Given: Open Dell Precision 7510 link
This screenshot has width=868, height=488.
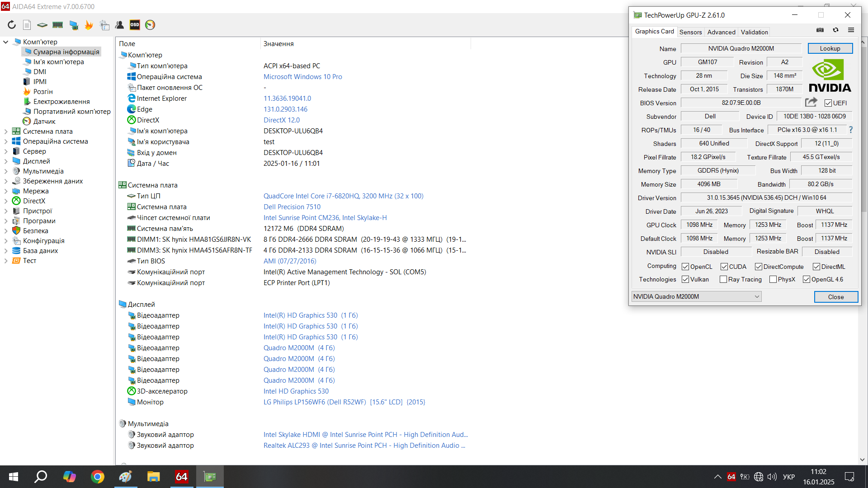Looking at the screenshot, I should point(292,207).
